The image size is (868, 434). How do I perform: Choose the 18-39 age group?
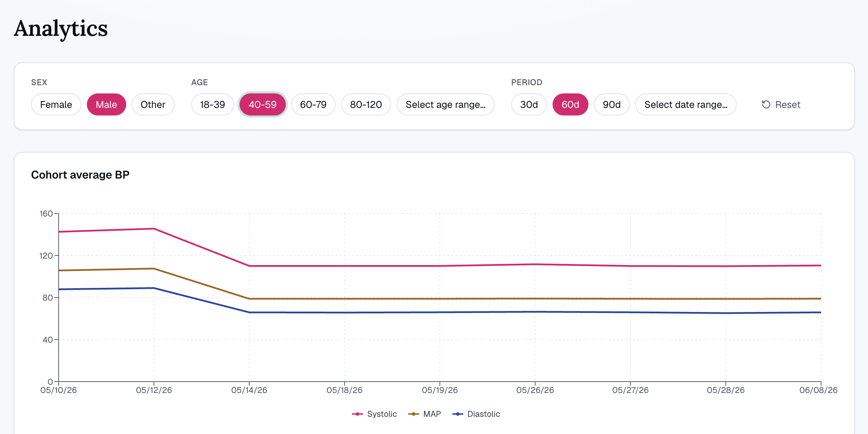tap(213, 104)
